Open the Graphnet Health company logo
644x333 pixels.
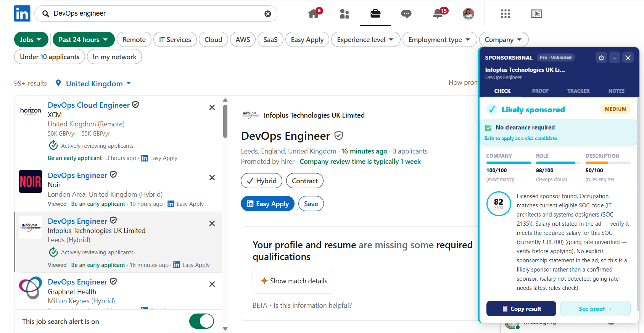click(31, 288)
